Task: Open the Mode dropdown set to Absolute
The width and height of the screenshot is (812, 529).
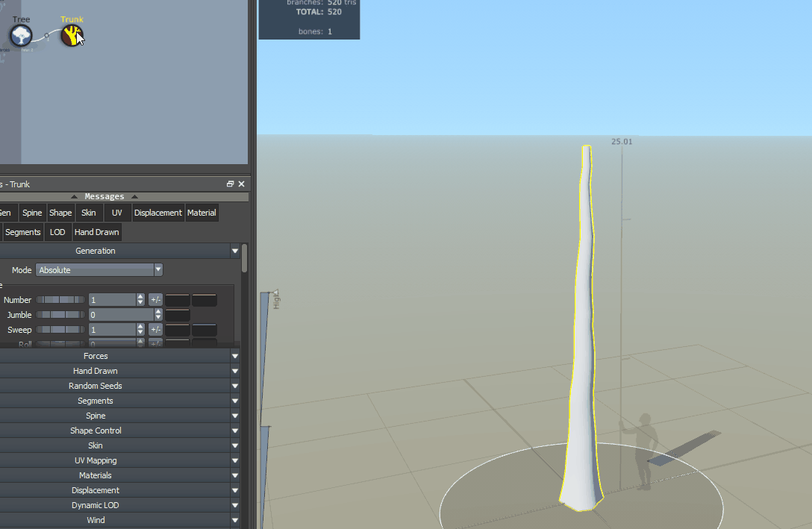Action: [x=99, y=270]
